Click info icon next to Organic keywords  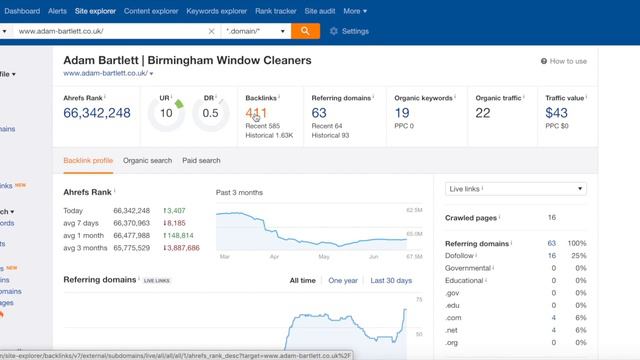[x=455, y=97]
